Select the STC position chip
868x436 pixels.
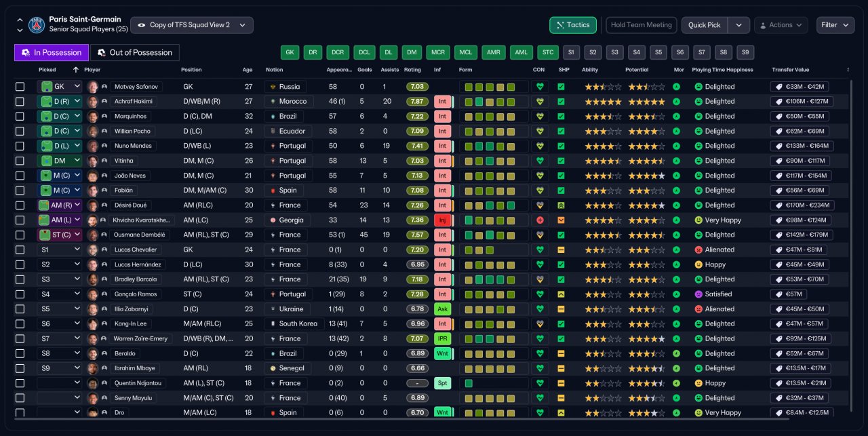point(548,52)
